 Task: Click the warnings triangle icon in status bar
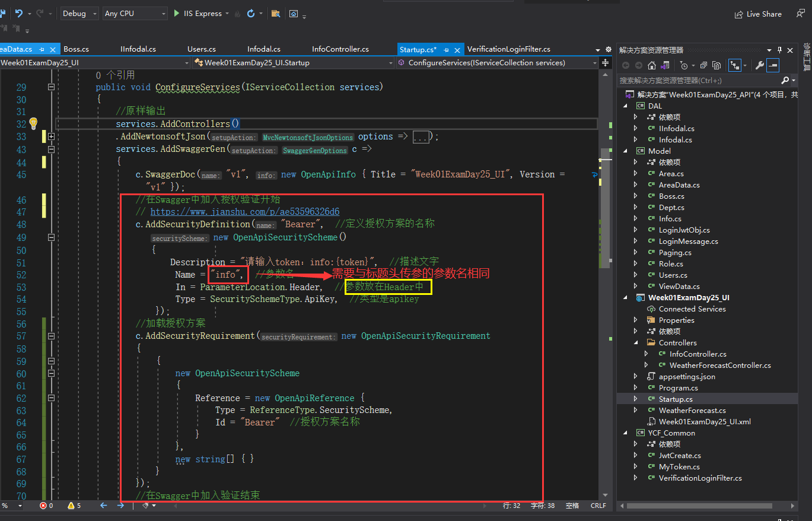tap(71, 506)
